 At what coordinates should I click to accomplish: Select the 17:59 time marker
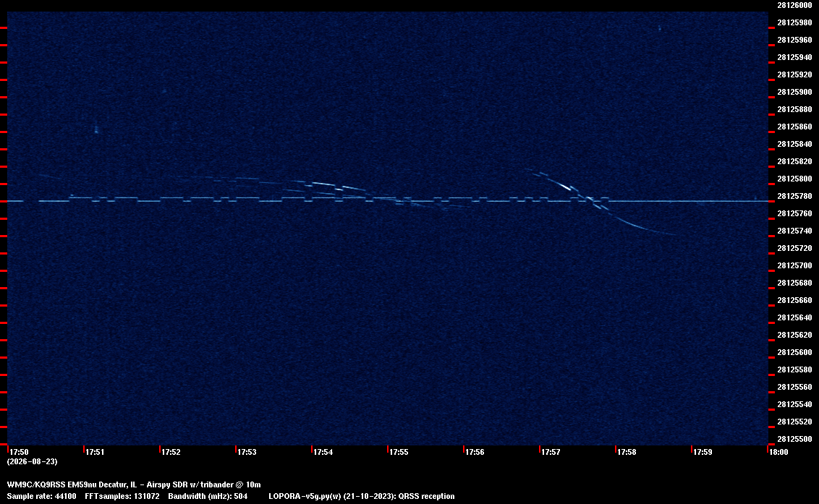(703, 452)
